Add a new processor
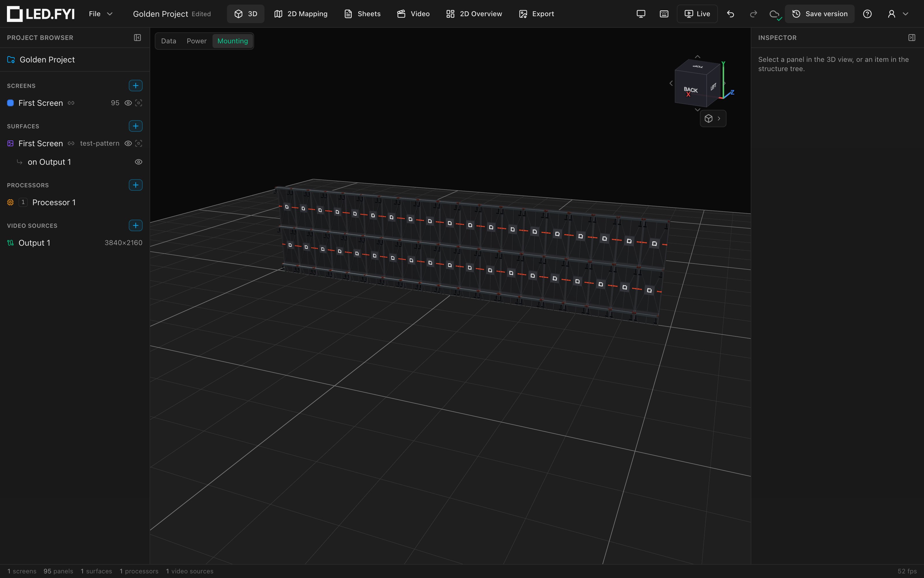The height and width of the screenshot is (578, 924). (135, 185)
